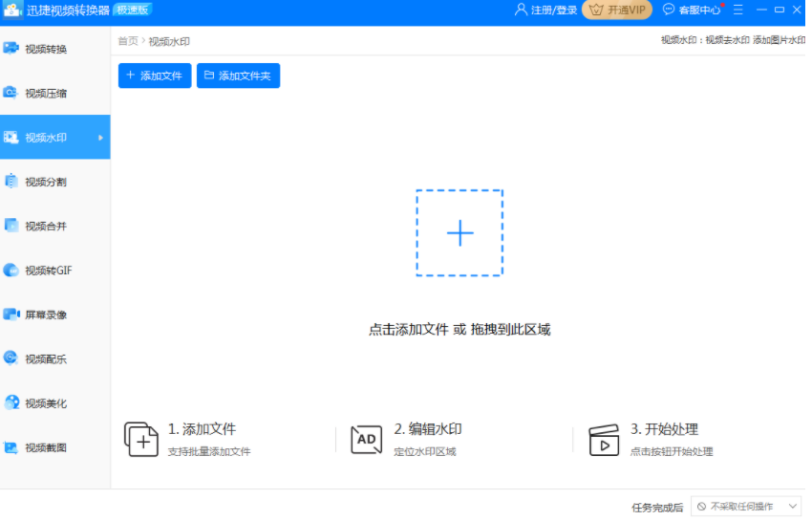Expand the 视频水印 submenu arrow
Viewport: 812px width, 521px height.
pyautogui.click(x=100, y=138)
